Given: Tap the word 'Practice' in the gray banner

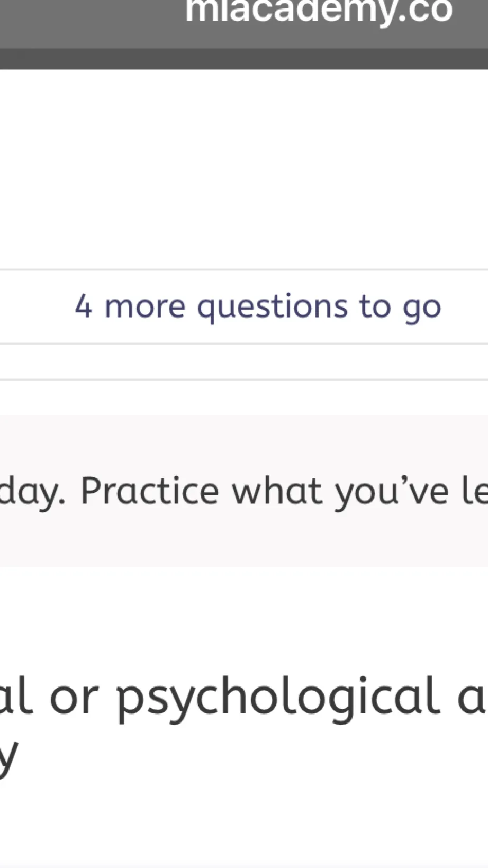Looking at the screenshot, I should pyautogui.click(x=149, y=491).
